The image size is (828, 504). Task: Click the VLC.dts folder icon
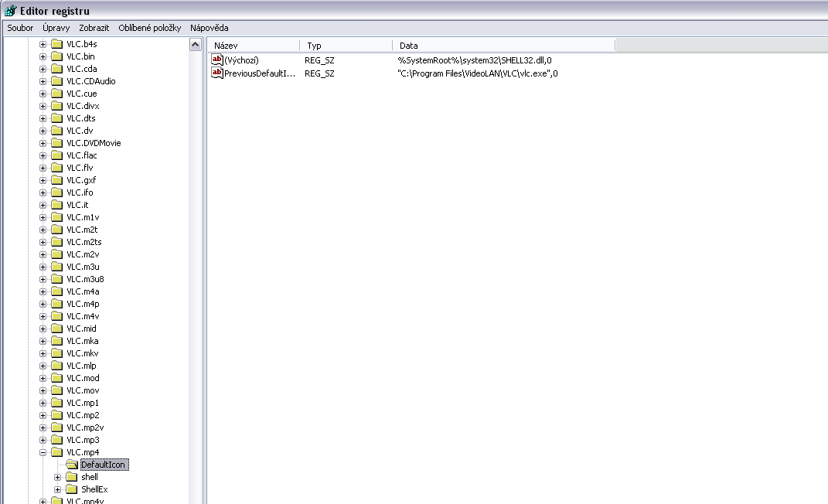(x=57, y=118)
